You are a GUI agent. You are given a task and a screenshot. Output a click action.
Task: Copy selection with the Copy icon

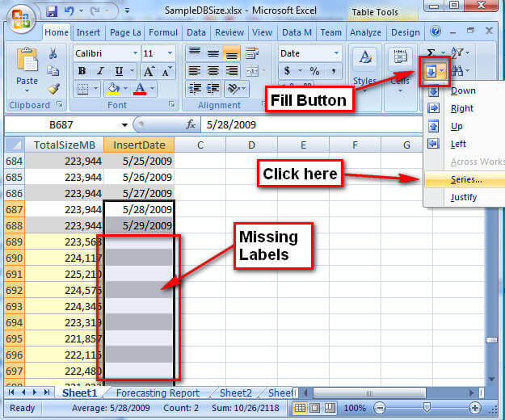point(53,71)
